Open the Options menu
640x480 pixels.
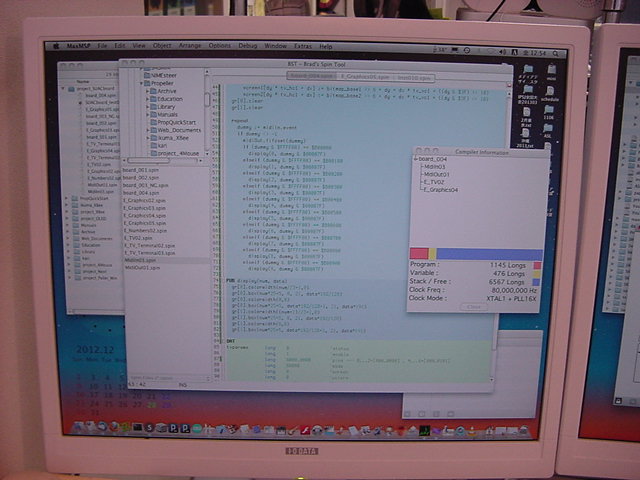pos(220,46)
